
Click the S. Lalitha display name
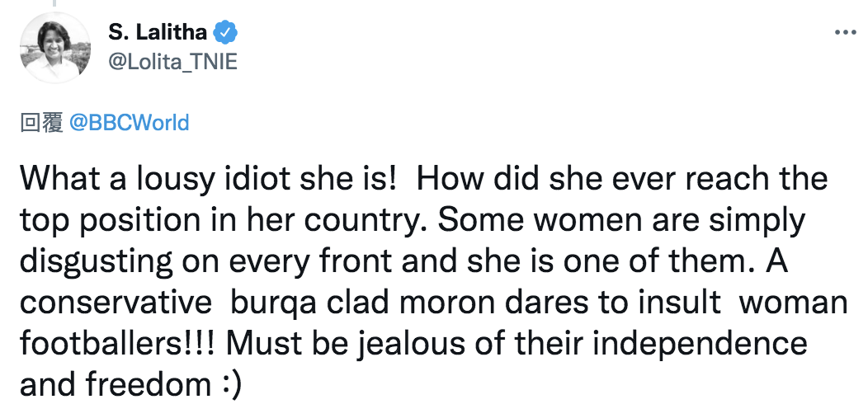tap(158, 33)
